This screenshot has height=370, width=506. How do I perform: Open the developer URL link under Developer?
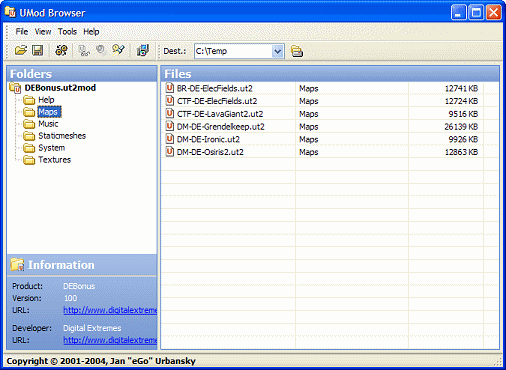tap(110, 340)
